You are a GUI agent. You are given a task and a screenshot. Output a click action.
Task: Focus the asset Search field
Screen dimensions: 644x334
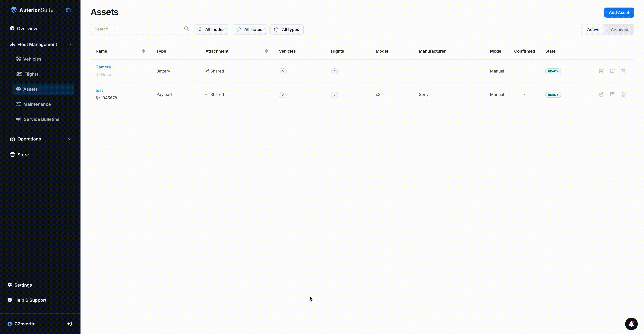(x=138, y=29)
